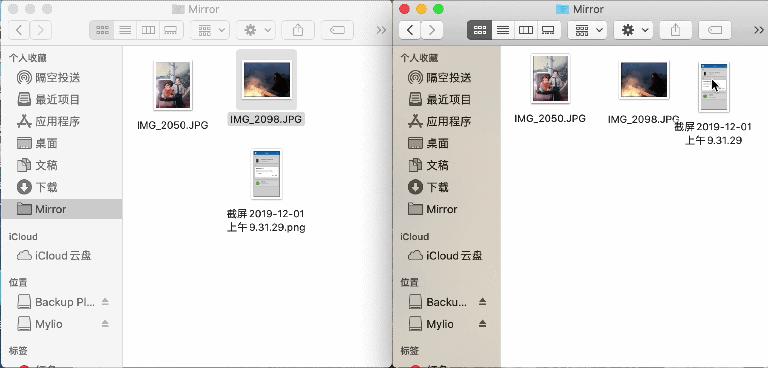Show more toolbar items in left window

pyautogui.click(x=381, y=30)
